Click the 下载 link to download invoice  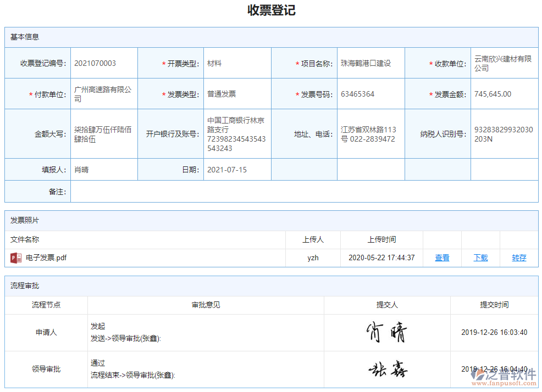(x=480, y=257)
